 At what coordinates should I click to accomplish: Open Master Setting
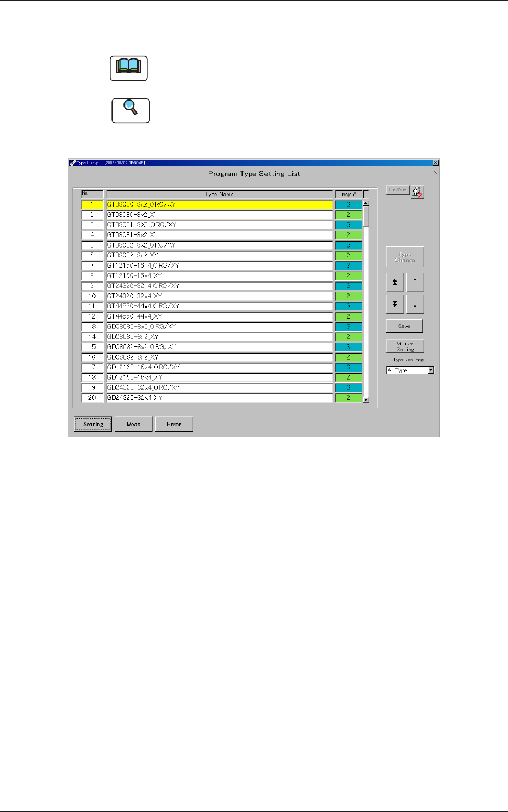(405, 346)
